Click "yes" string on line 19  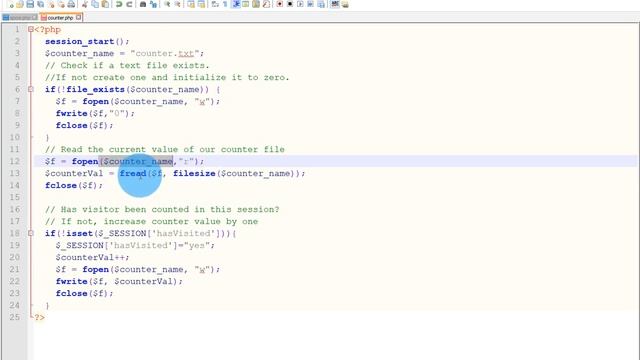coord(197,245)
